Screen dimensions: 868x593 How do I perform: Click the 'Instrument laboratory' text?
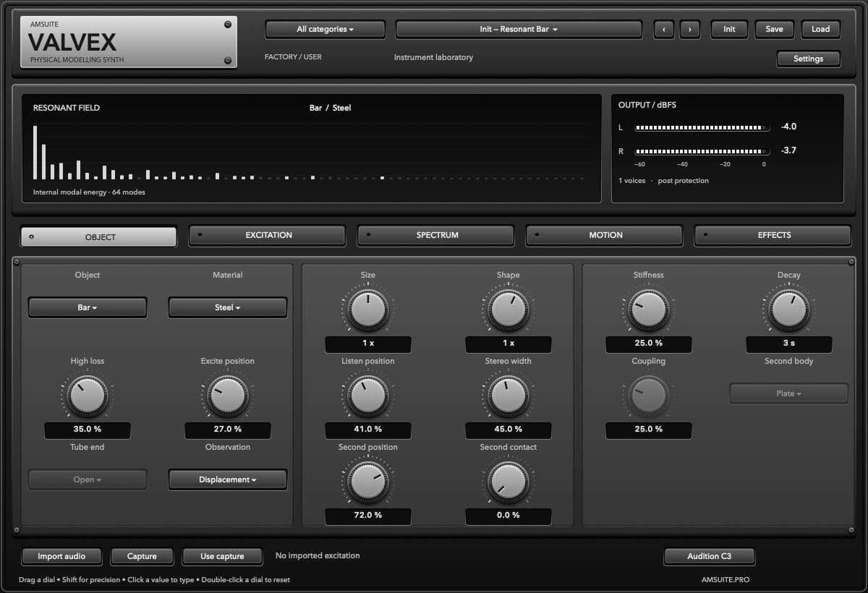tap(433, 57)
